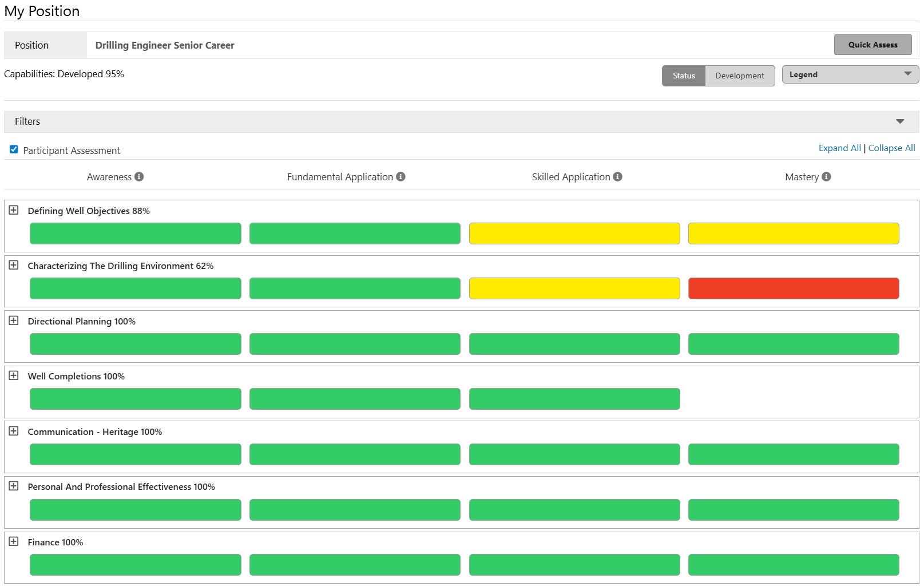Click Well Completions Fundamental Application bar
Screen dimensions: 924x586
(355, 399)
